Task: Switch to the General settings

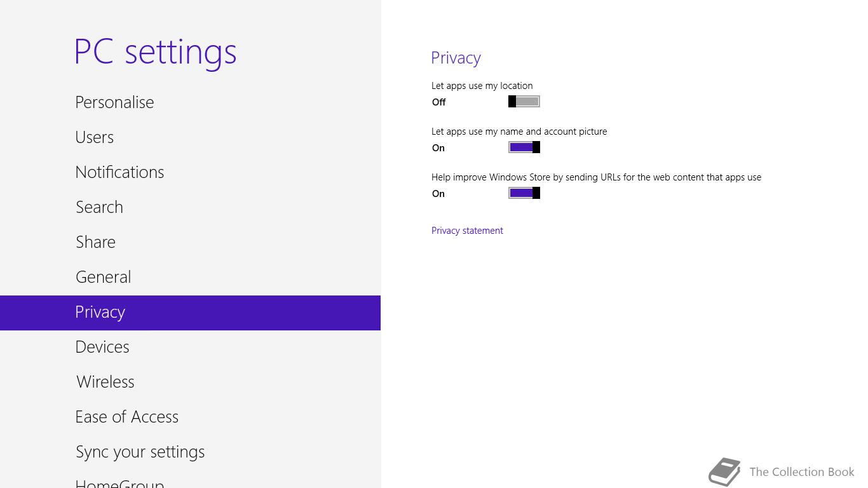Action: (x=190, y=278)
